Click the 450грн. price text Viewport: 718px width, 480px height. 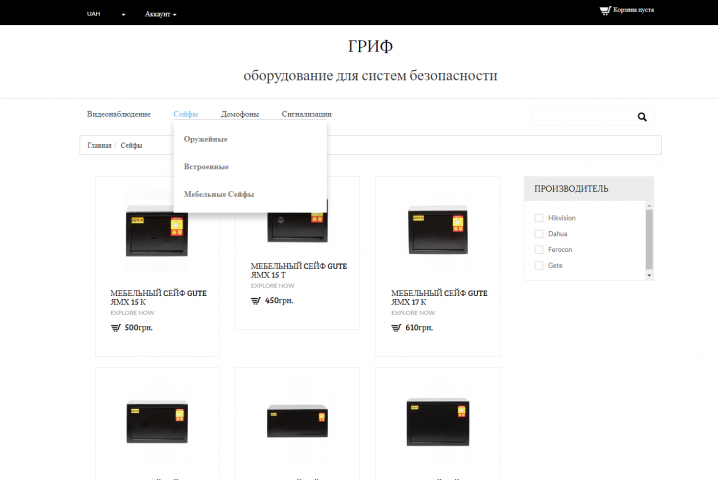(279, 300)
